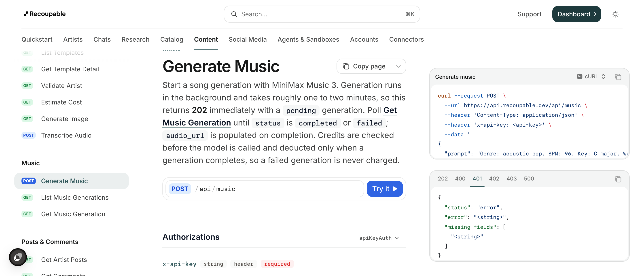Click the Generate music code panel title
The width and height of the screenshot is (644, 276).
coord(455,77)
